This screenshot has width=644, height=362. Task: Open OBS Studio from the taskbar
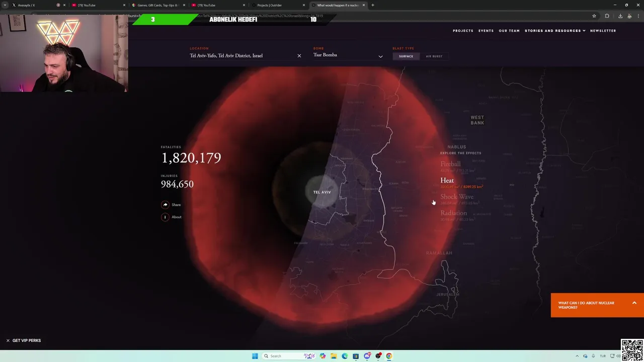[378, 356]
